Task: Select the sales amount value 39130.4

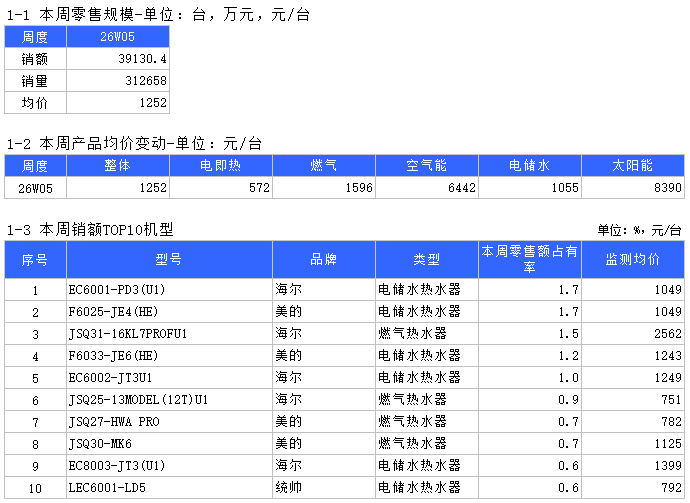Action: tap(118, 59)
